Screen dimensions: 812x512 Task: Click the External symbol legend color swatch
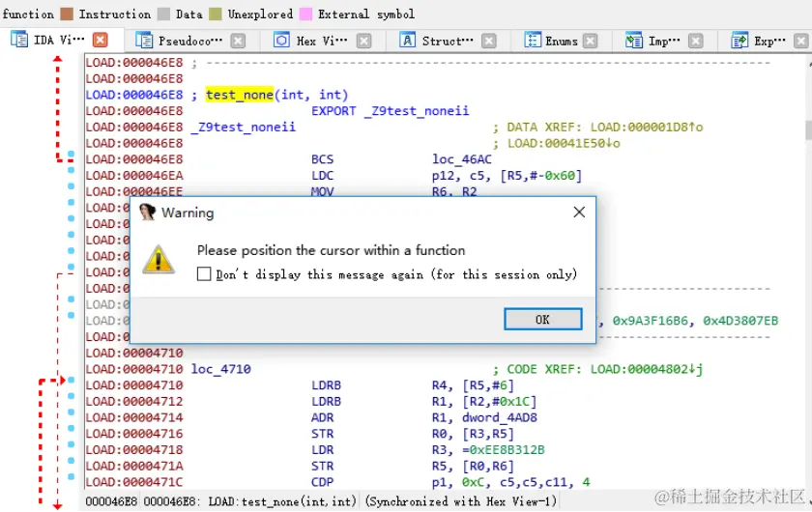(306, 14)
